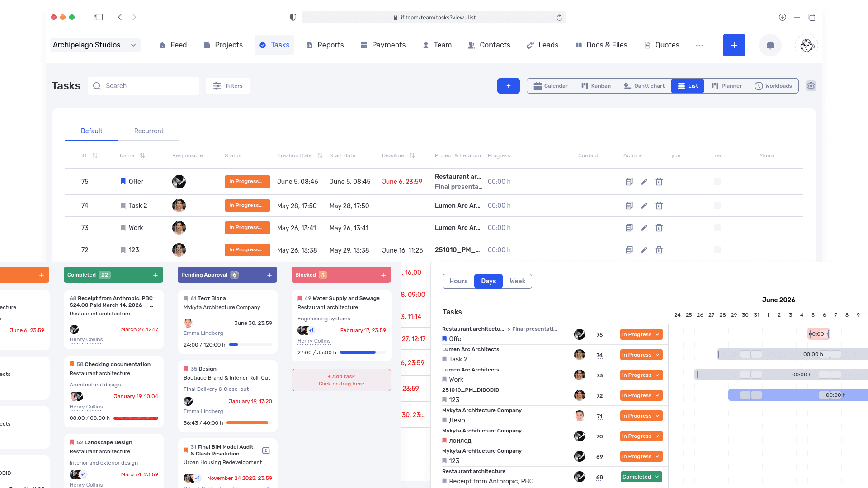This screenshot has width=868, height=488.
Task: Toggle the тест checkbox for Work row
Action: [x=717, y=228]
